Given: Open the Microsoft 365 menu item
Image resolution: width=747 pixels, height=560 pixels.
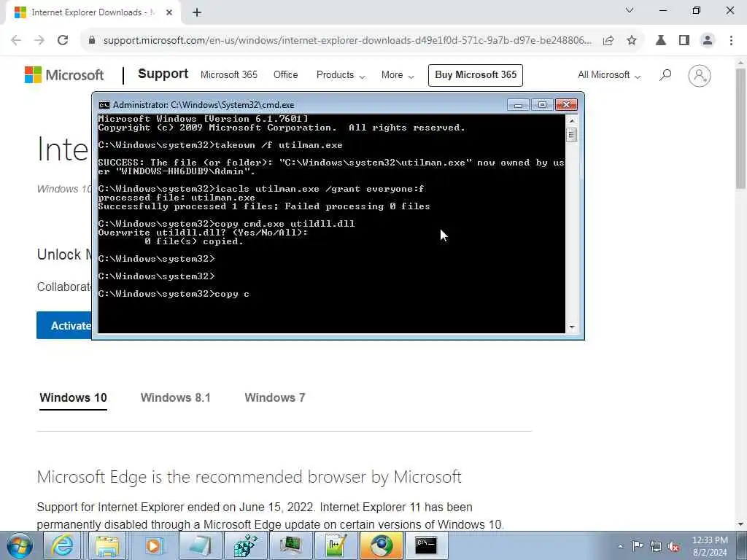Looking at the screenshot, I should tap(228, 75).
